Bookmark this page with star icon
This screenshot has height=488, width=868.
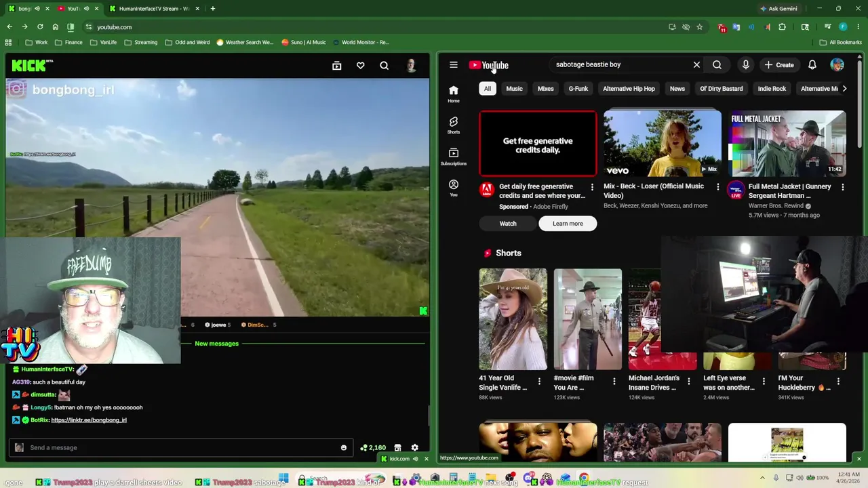[x=700, y=27]
